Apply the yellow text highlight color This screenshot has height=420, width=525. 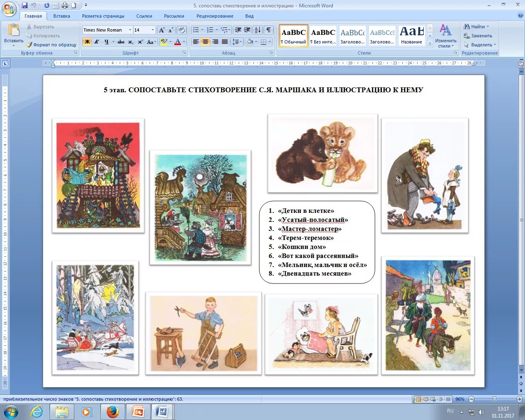164,42
